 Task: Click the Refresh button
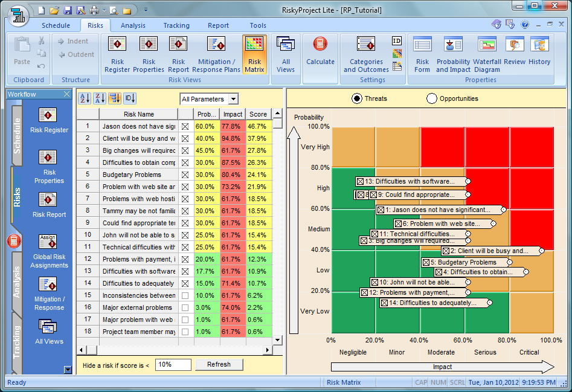pos(219,364)
